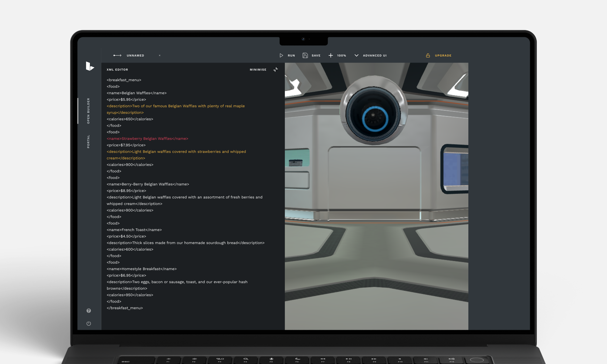Image resolution: width=607 pixels, height=364 pixels.
Task: Click the assortment of fresh berries line
Action: (185, 200)
